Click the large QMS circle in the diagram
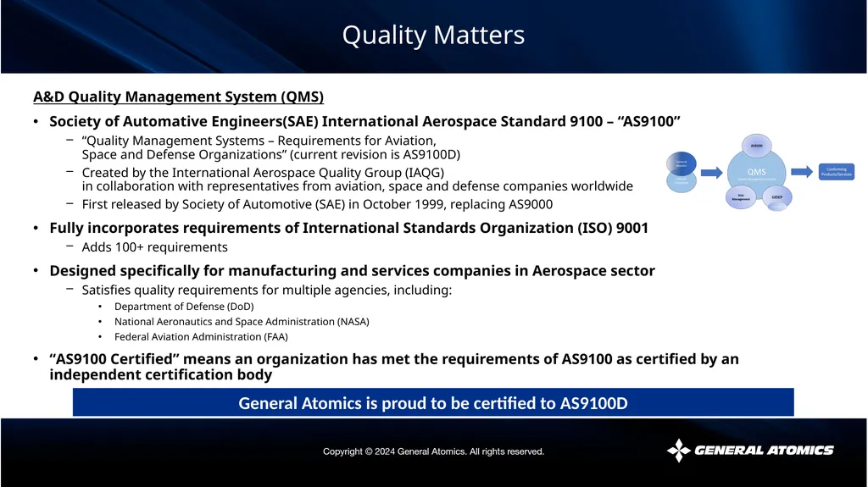Viewport: 868px width, 487px height. tap(756, 173)
